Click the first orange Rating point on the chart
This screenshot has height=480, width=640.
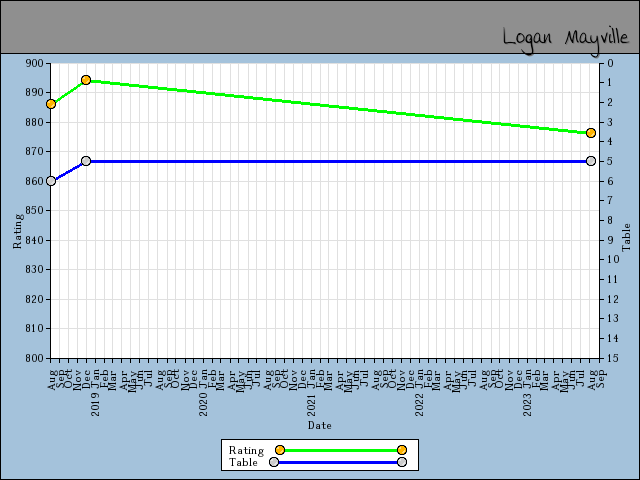(x=51, y=104)
